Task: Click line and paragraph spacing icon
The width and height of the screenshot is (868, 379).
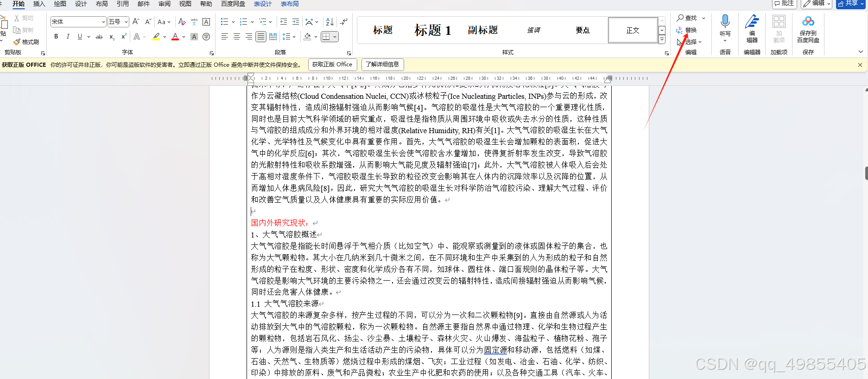Action: pos(286,37)
